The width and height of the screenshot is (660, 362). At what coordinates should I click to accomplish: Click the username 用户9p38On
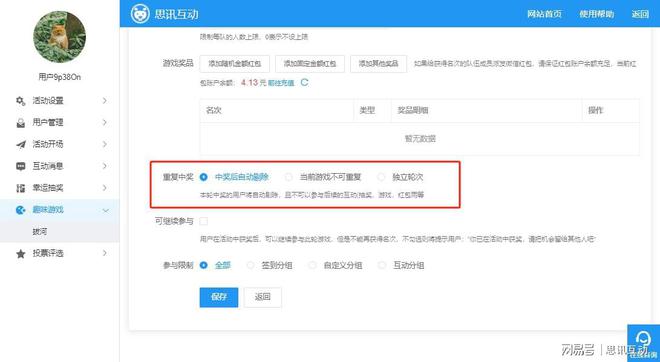pos(59,77)
